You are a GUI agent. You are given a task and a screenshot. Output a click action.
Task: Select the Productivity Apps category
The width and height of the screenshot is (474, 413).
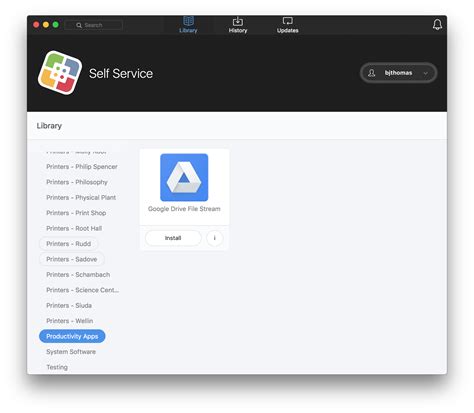[72, 336]
